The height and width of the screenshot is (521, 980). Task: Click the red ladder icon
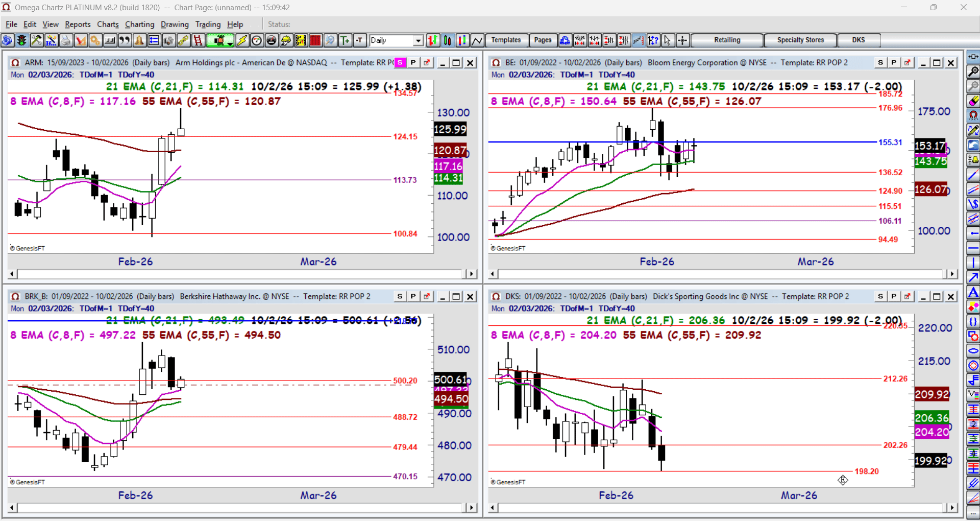coord(198,40)
